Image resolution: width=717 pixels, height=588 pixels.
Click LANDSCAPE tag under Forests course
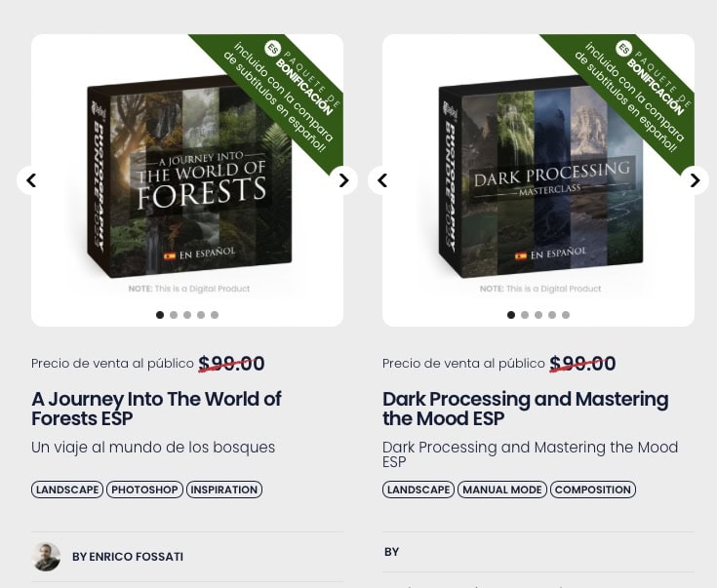click(67, 490)
